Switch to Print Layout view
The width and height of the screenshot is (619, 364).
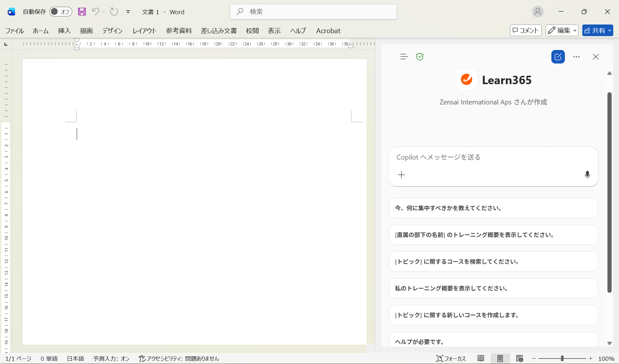pos(500,359)
